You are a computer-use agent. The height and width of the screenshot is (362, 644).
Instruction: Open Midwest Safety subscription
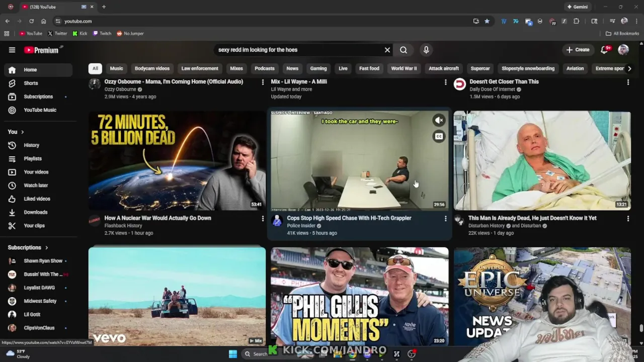pyautogui.click(x=38, y=301)
